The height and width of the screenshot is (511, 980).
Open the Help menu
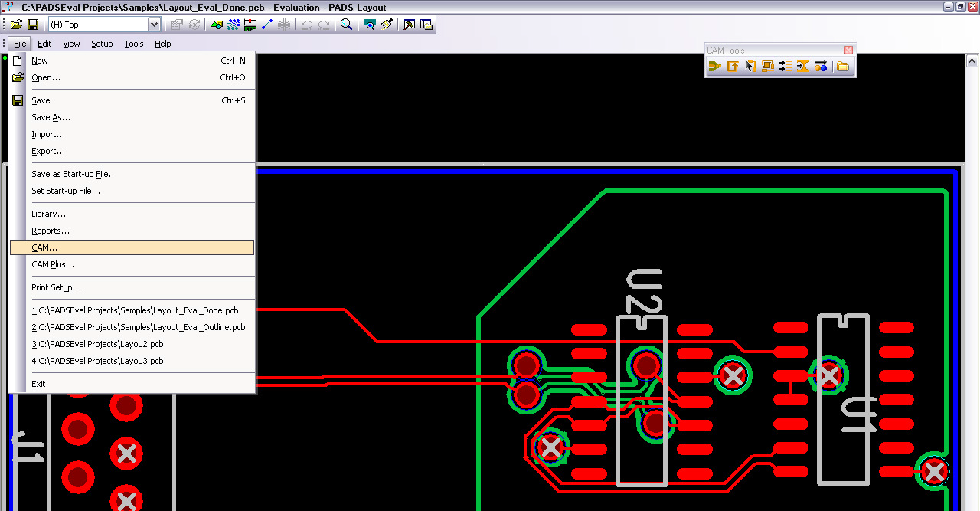pyautogui.click(x=163, y=44)
